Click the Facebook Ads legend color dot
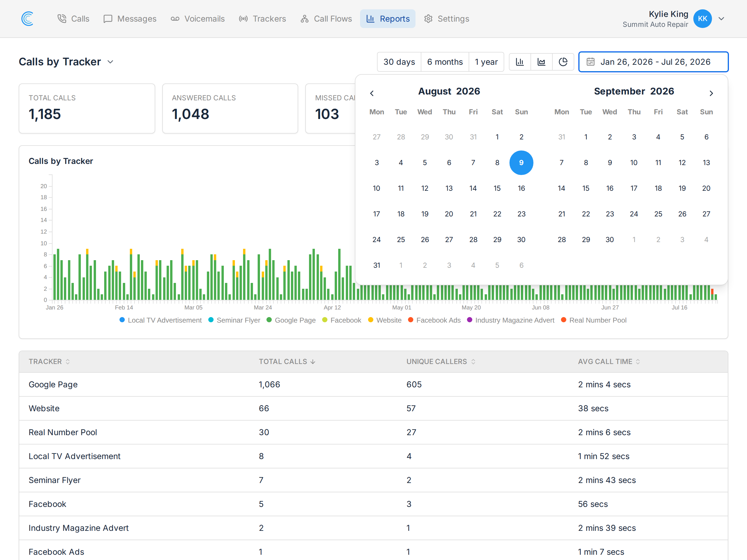Image resolution: width=747 pixels, height=560 pixels. tap(411, 320)
